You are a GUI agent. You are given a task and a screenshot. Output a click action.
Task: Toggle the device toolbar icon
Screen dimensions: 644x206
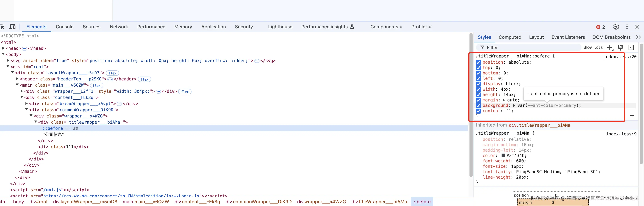13,27
